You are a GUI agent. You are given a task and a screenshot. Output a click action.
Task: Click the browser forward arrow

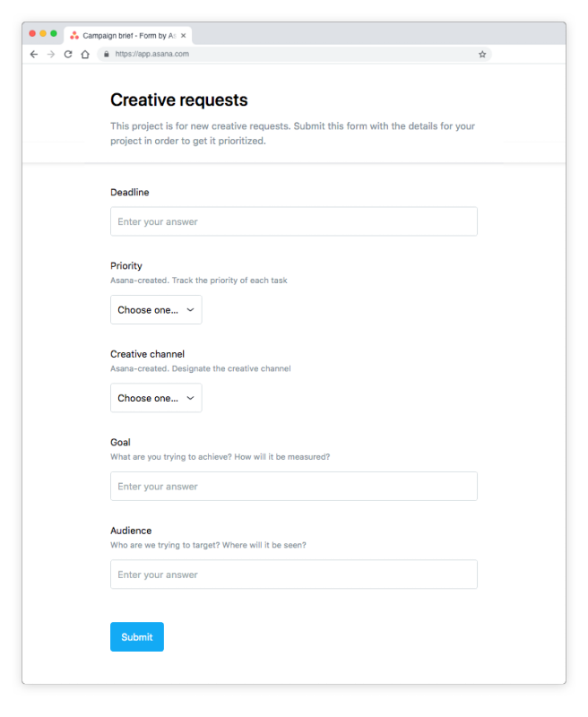51,55
